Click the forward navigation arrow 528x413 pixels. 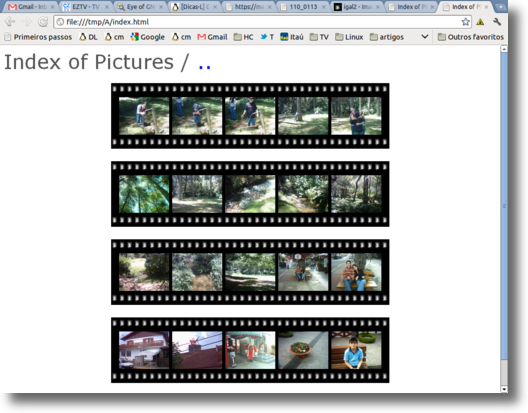[x=26, y=22]
